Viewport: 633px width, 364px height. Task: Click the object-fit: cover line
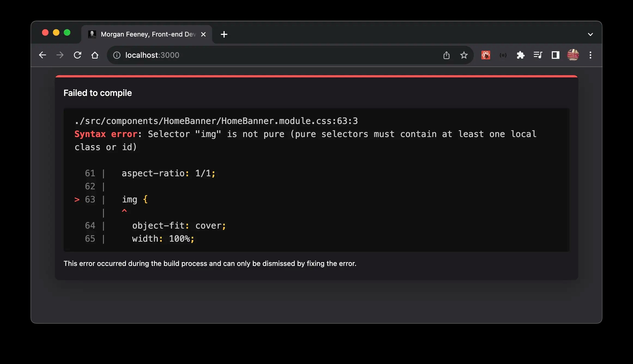tap(179, 226)
